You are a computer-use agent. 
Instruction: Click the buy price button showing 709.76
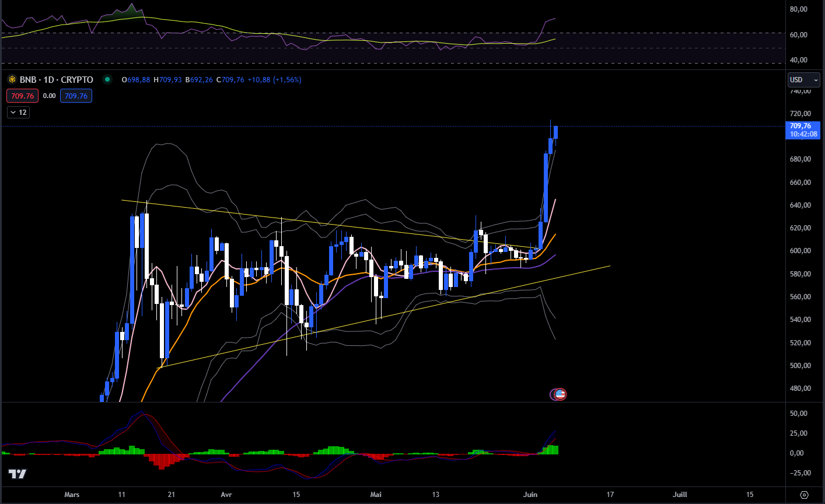point(75,95)
